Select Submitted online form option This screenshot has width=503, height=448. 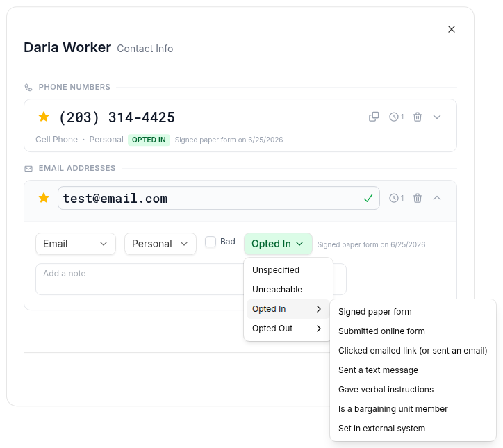[x=413, y=331]
